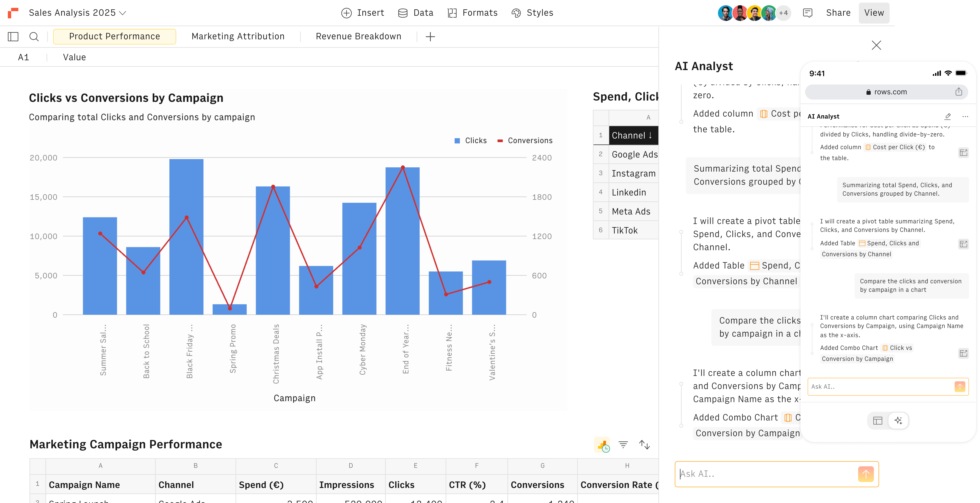Click the edit pencil icon in mobile AI Analyst
This screenshot has width=980, height=503.
[948, 116]
